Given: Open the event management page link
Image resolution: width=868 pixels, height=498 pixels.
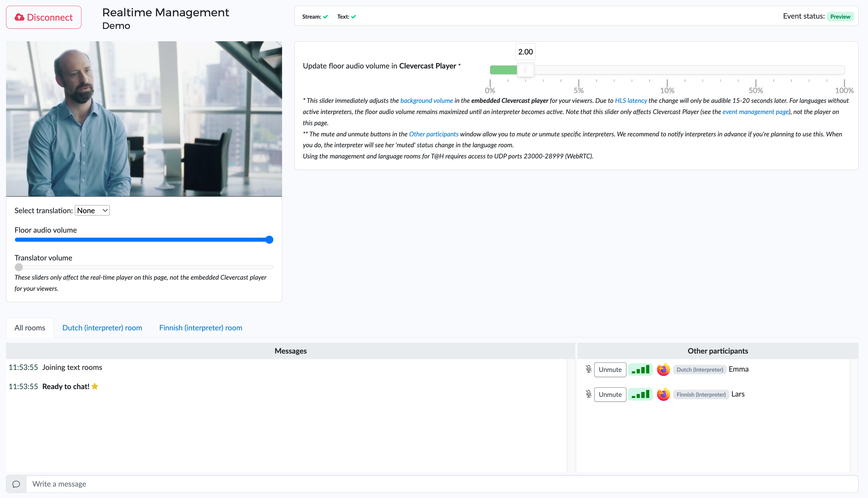Looking at the screenshot, I should (755, 111).
